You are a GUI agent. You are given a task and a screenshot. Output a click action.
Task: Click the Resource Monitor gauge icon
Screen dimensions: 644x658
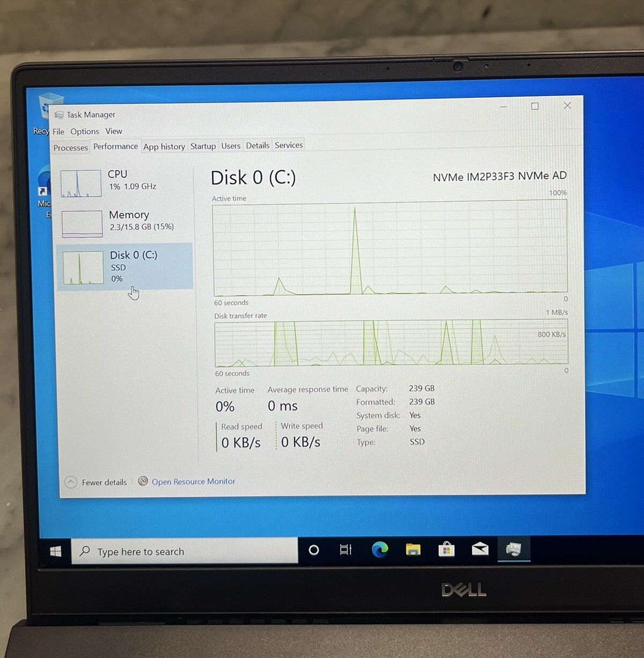click(143, 481)
